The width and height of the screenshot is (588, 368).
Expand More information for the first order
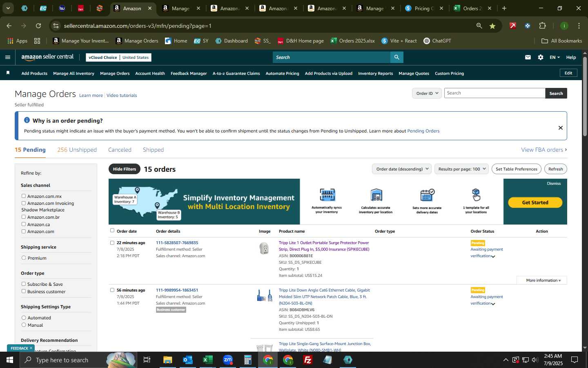(x=542, y=280)
